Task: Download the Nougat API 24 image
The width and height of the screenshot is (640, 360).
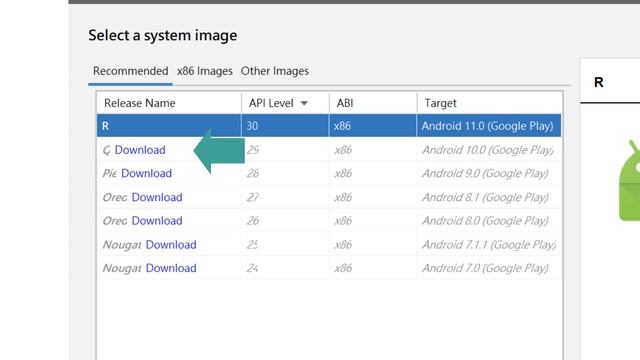Action: click(x=171, y=268)
